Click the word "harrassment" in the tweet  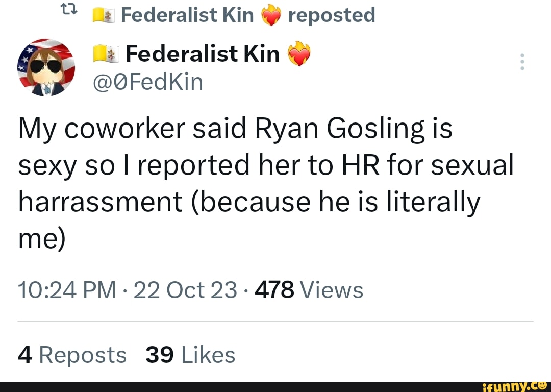(100, 203)
